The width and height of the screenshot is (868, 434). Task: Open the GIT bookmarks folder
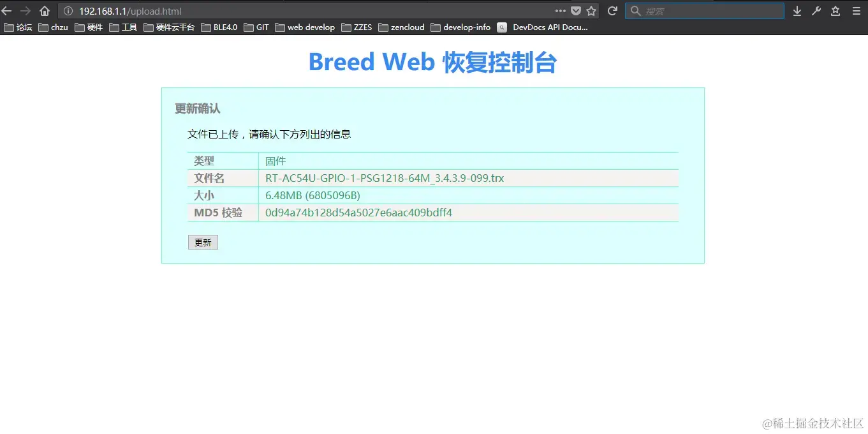coord(261,27)
